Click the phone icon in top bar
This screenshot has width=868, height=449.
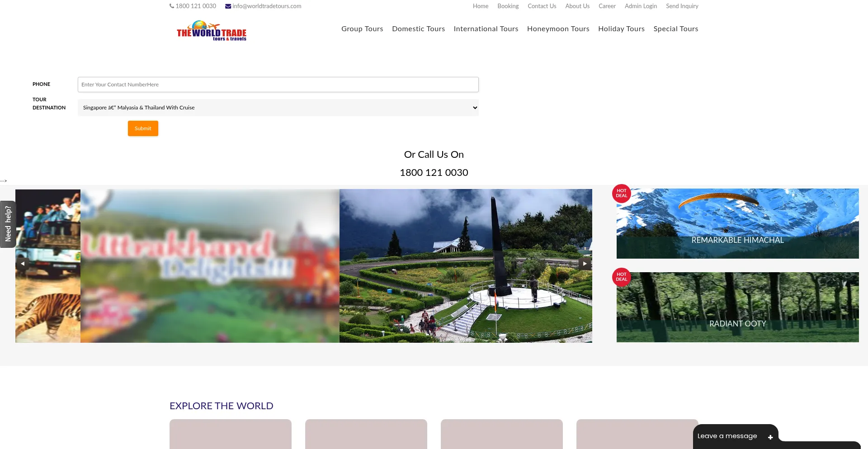[x=172, y=6]
